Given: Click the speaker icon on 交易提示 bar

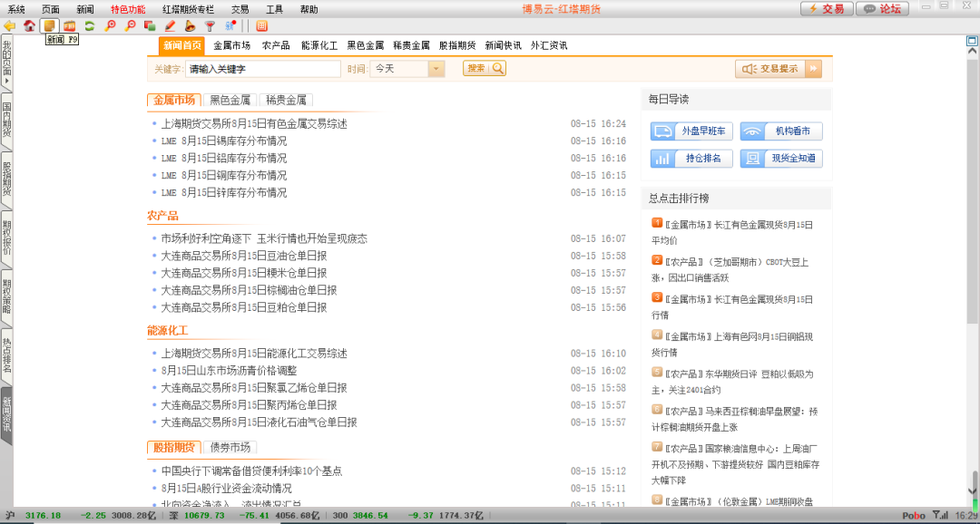Looking at the screenshot, I should pos(750,69).
